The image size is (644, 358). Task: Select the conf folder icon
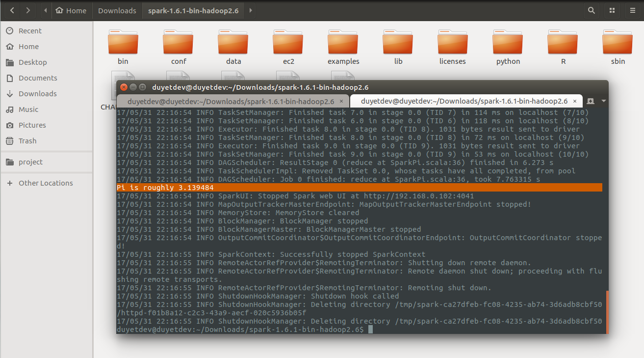point(179,41)
